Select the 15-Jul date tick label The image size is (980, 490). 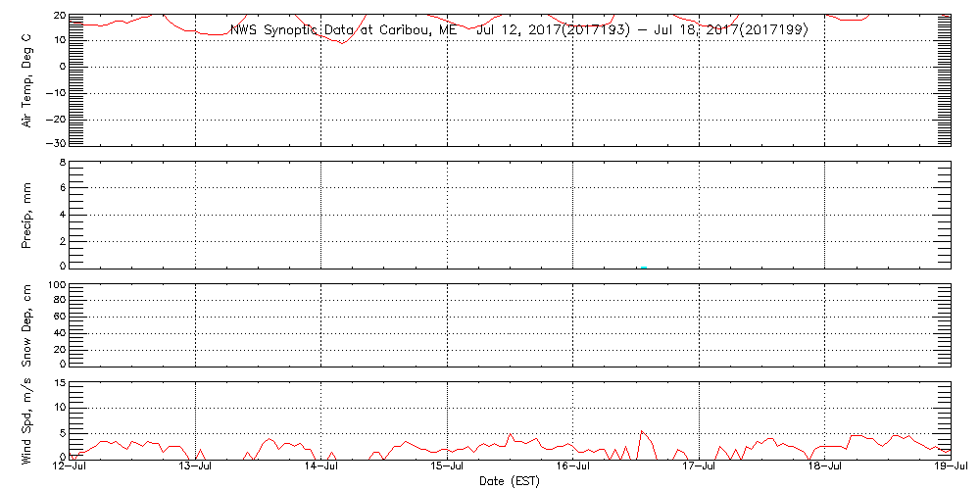coord(447,467)
